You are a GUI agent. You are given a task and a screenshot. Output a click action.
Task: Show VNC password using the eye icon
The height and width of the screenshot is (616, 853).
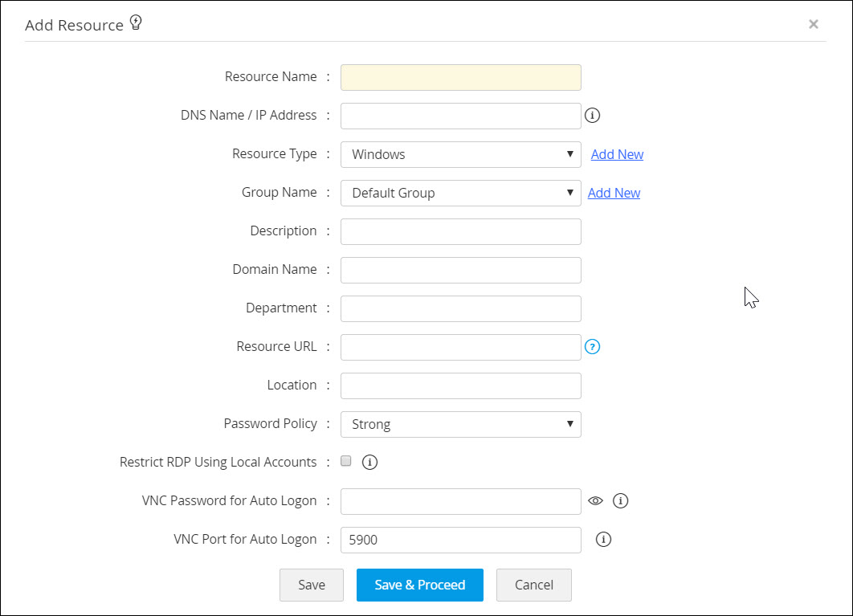[595, 500]
